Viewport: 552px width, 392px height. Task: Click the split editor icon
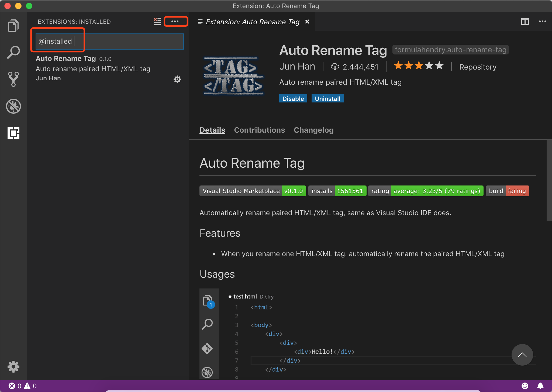click(525, 22)
